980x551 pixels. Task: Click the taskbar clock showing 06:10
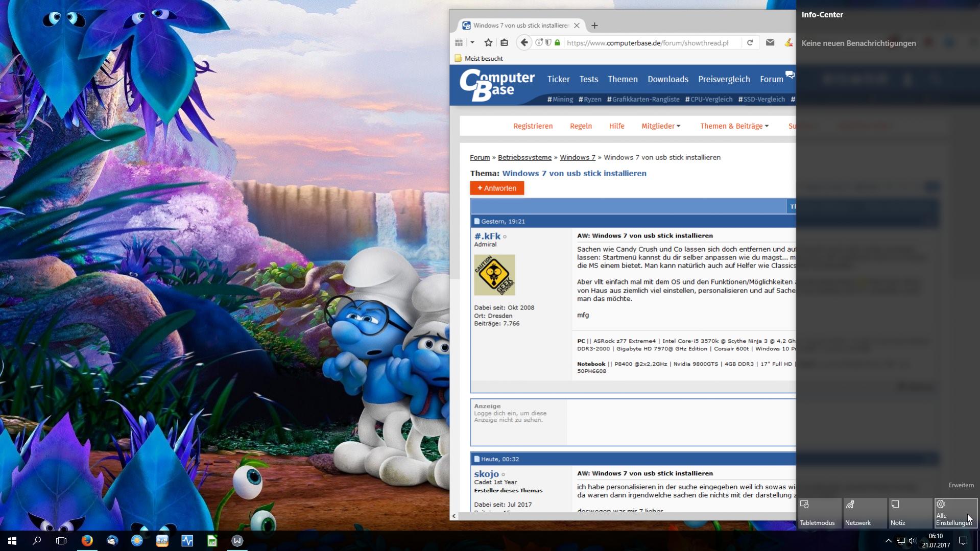(936, 541)
